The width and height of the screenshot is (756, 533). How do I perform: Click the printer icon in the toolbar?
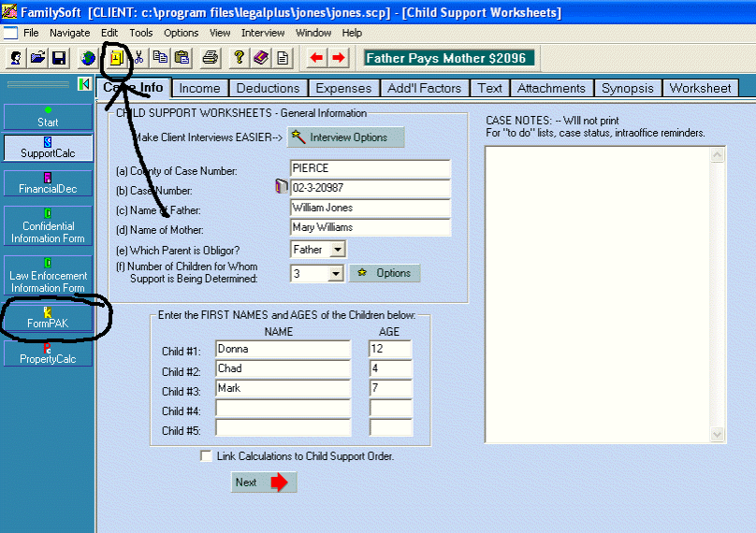coord(211,58)
